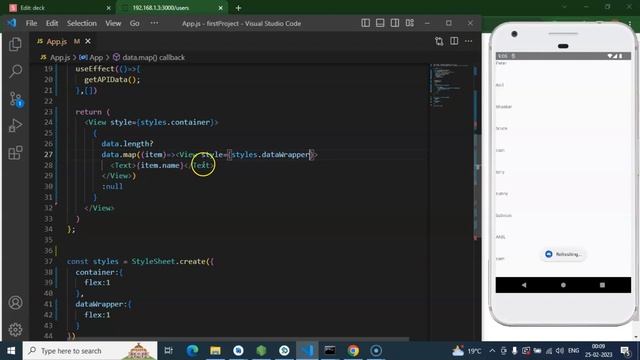Click {item.name} on line 28
This screenshot has width=640, height=360.
coord(160,165)
